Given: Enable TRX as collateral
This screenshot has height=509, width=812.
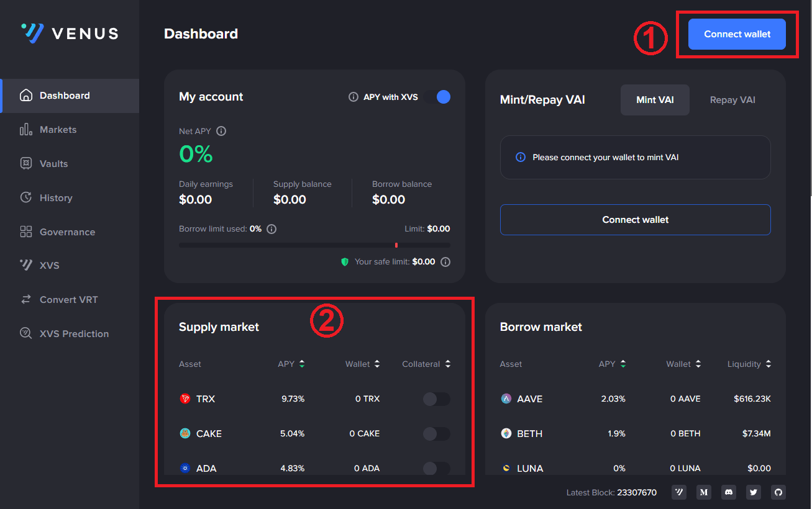Looking at the screenshot, I should point(437,399).
